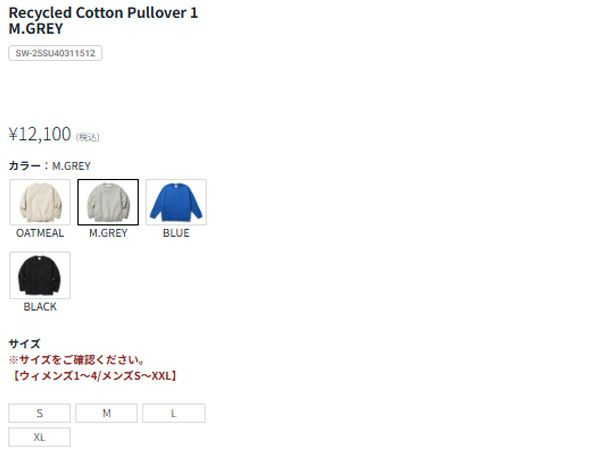Click the サイズ section heading
Image resolution: width=600 pixels, height=450 pixels.
click(24, 344)
